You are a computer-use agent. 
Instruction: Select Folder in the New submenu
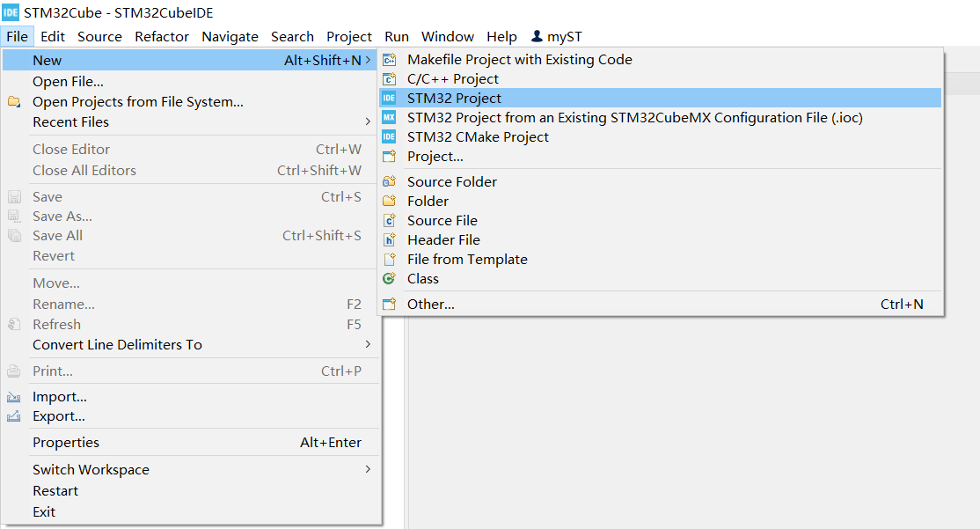click(660, 201)
